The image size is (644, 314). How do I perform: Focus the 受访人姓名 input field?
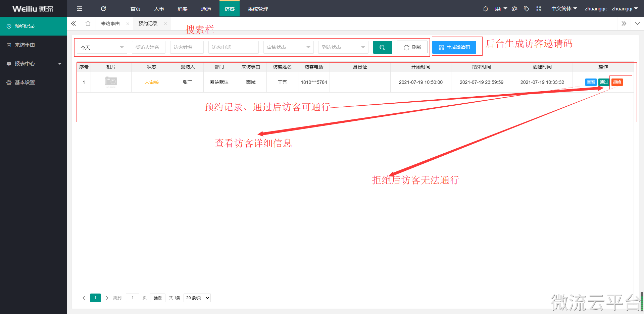[149, 47]
